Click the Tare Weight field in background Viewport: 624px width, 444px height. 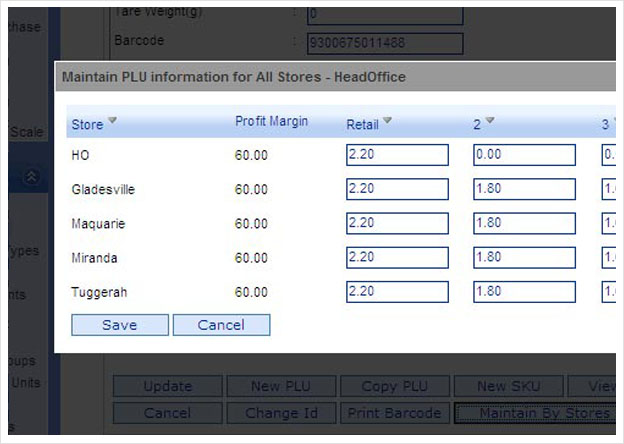385,15
